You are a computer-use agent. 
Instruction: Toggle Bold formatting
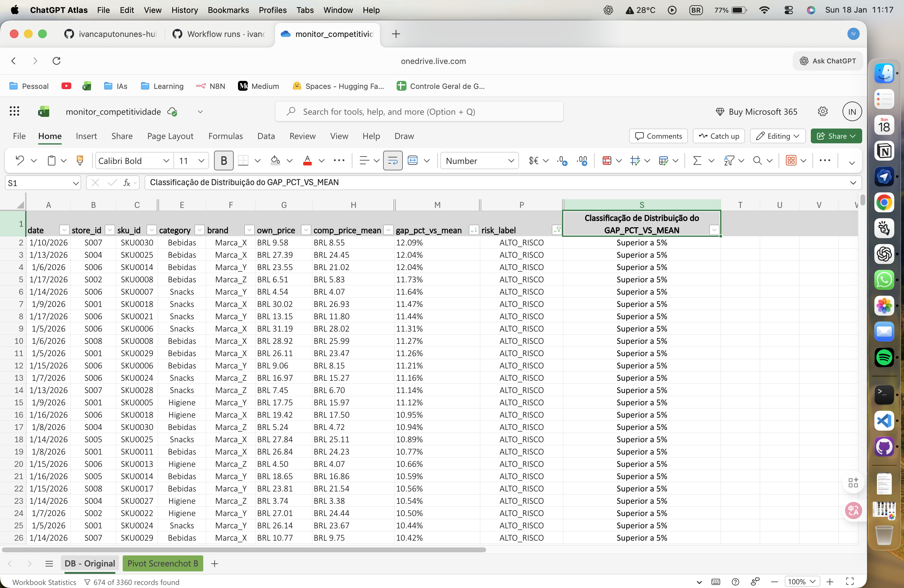coord(224,161)
